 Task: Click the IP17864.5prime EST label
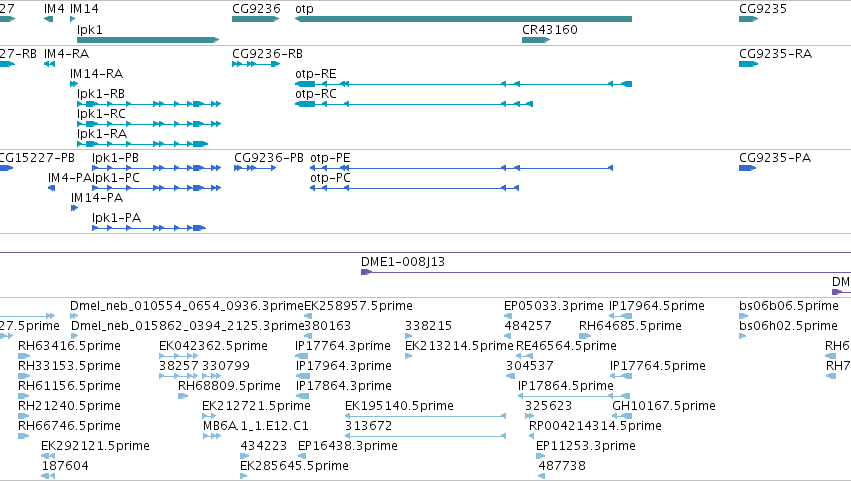pos(566,387)
